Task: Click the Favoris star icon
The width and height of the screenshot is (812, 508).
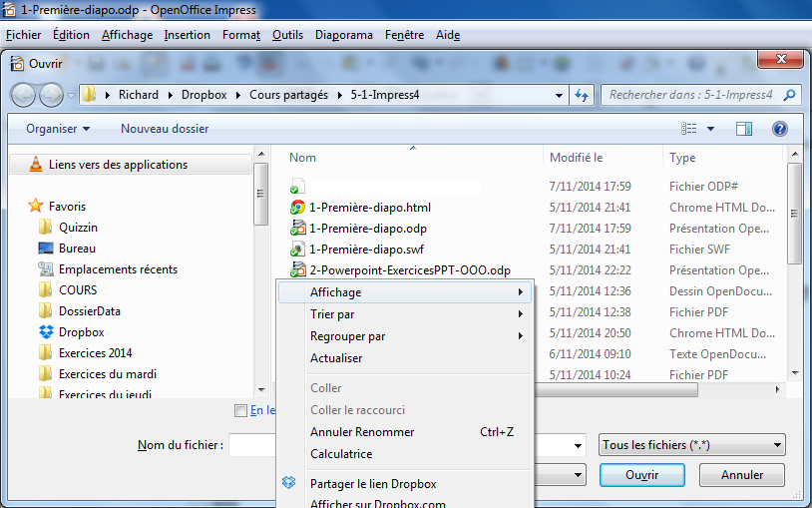Action: [36, 206]
